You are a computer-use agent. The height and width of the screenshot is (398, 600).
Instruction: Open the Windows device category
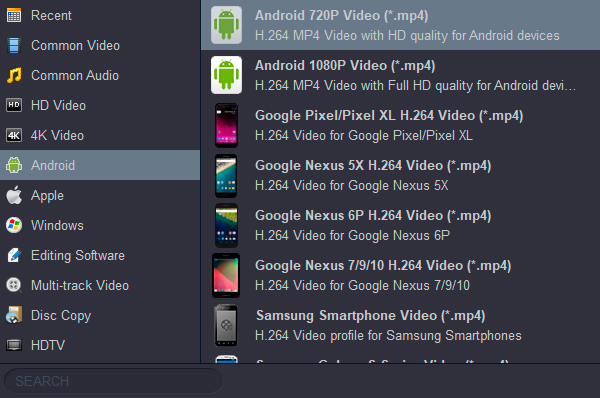[100, 225]
